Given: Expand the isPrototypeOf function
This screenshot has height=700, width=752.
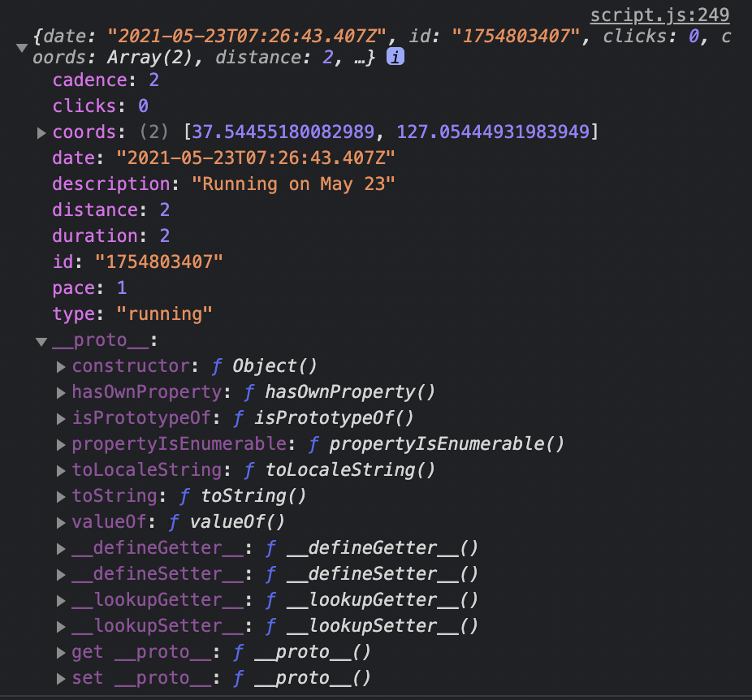Looking at the screenshot, I should coord(61,417).
